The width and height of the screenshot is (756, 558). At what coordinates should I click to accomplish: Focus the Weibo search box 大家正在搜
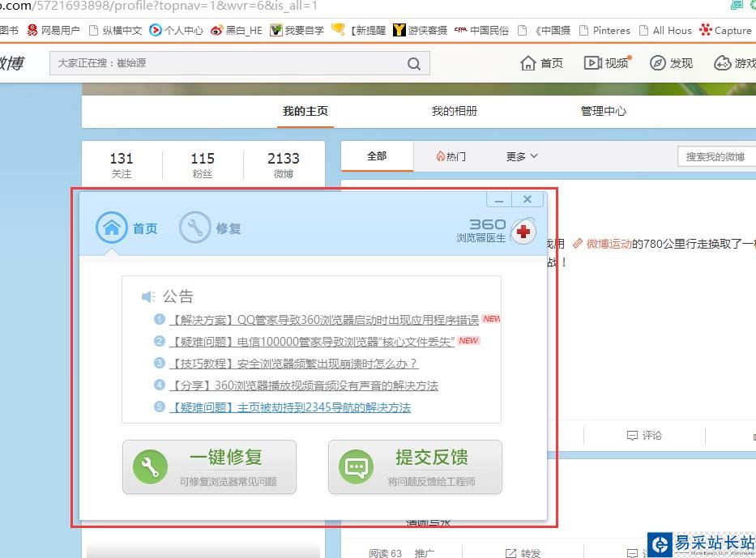point(240,63)
